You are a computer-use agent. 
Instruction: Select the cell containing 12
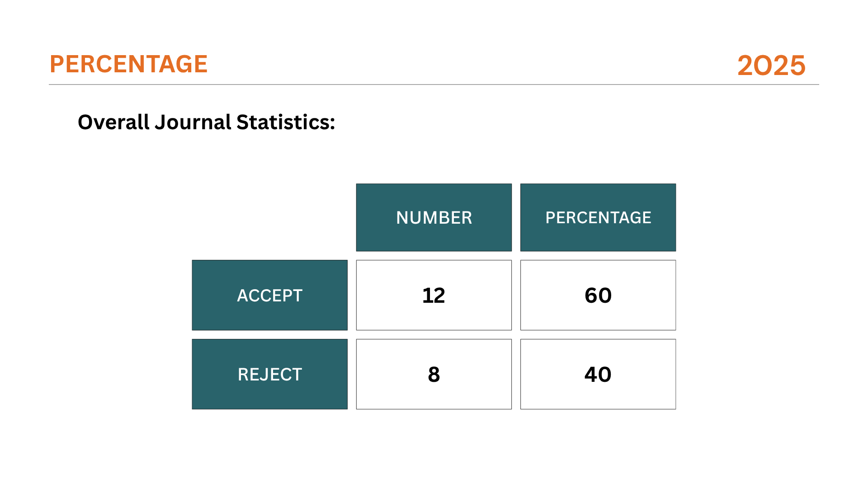click(x=434, y=295)
